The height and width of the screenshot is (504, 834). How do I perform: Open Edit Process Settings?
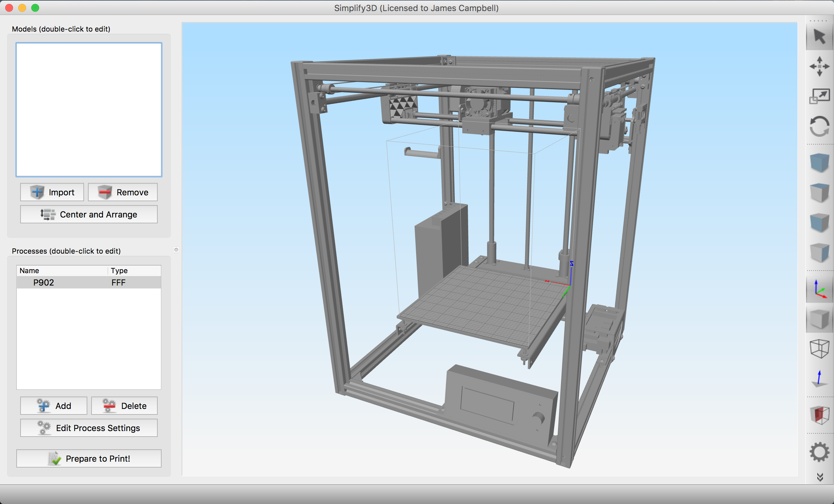click(89, 428)
